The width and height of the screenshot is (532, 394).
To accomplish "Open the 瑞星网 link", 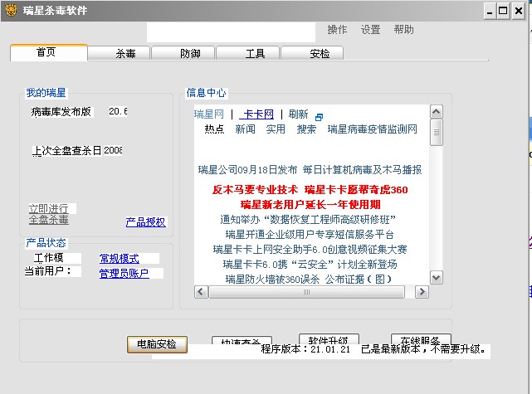I will (x=209, y=114).
